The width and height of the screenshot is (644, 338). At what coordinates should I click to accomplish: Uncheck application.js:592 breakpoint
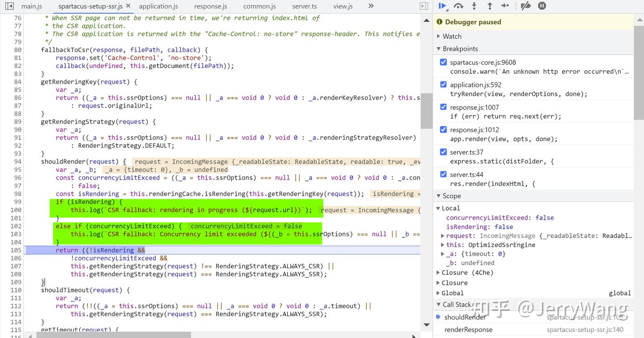[443, 85]
